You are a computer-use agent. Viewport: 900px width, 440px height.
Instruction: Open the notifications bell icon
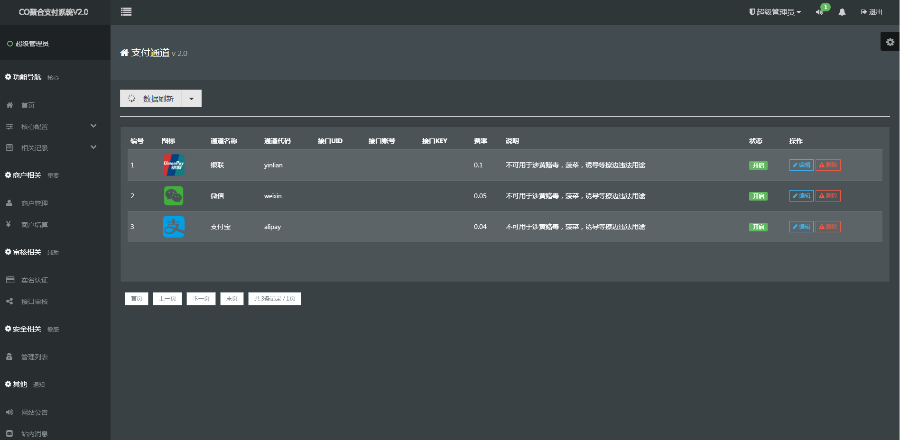pos(842,12)
